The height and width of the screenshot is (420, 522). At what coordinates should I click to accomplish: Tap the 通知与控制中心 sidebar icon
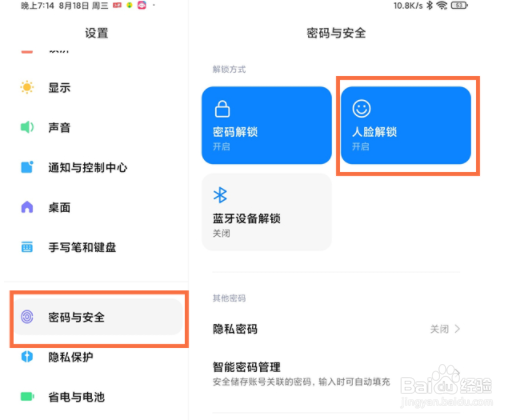tap(27, 167)
